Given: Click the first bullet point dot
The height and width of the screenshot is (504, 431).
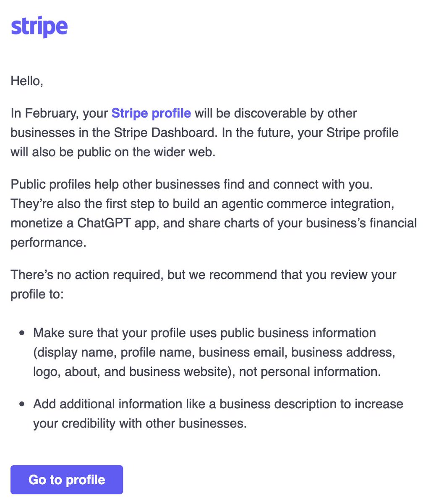Looking at the screenshot, I should click(x=22, y=333).
